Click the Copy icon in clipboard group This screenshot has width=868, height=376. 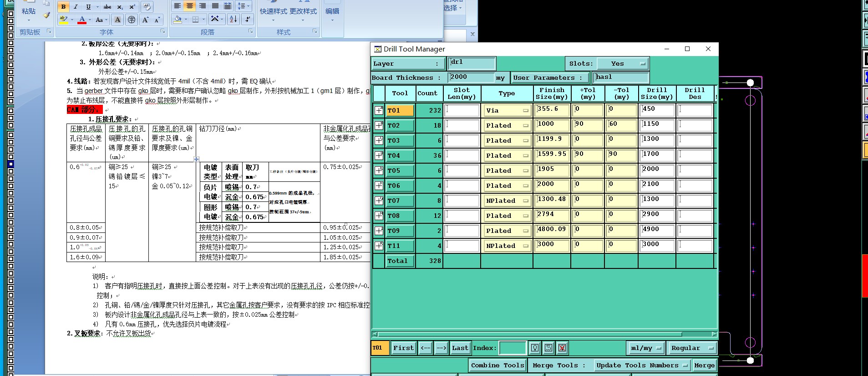point(46,3)
